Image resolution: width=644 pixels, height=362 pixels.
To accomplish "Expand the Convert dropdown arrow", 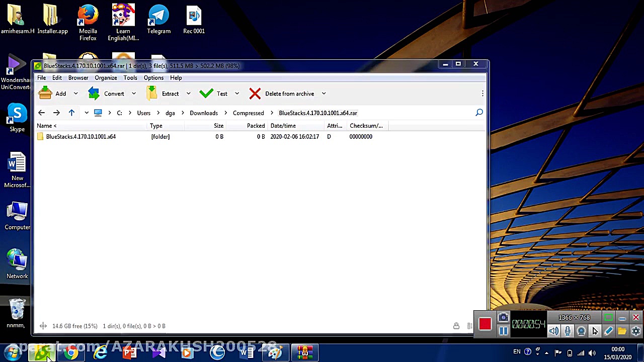I will pyautogui.click(x=133, y=94).
